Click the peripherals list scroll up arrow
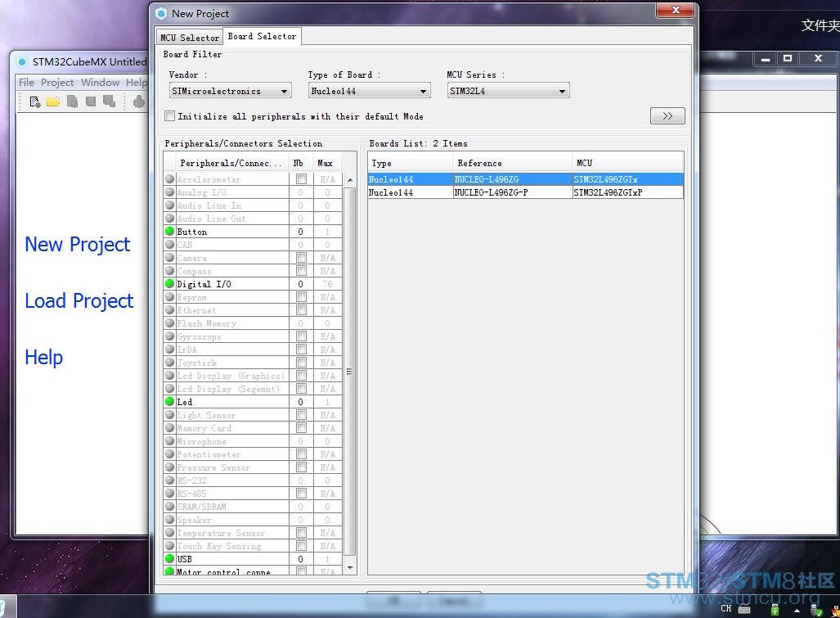Image resolution: width=840 pixels, height=618 pixels. click(350, 180)
